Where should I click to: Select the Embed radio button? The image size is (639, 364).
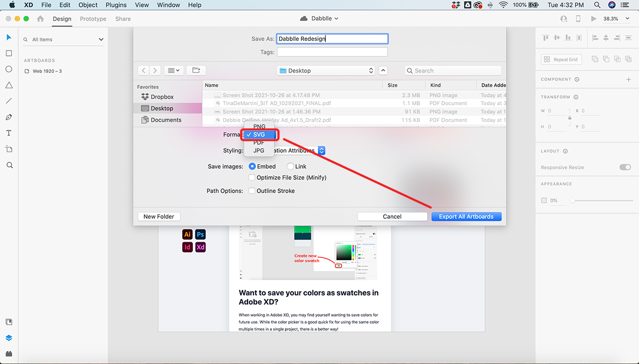pyautogui.click(x=252, y=167)
